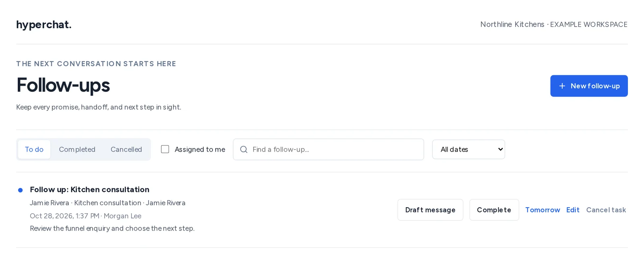644x264 pixels.
Task: Open 'Follow up: Kitchen consultation' title
Action: pyautogui.click(x=89, y=189)
